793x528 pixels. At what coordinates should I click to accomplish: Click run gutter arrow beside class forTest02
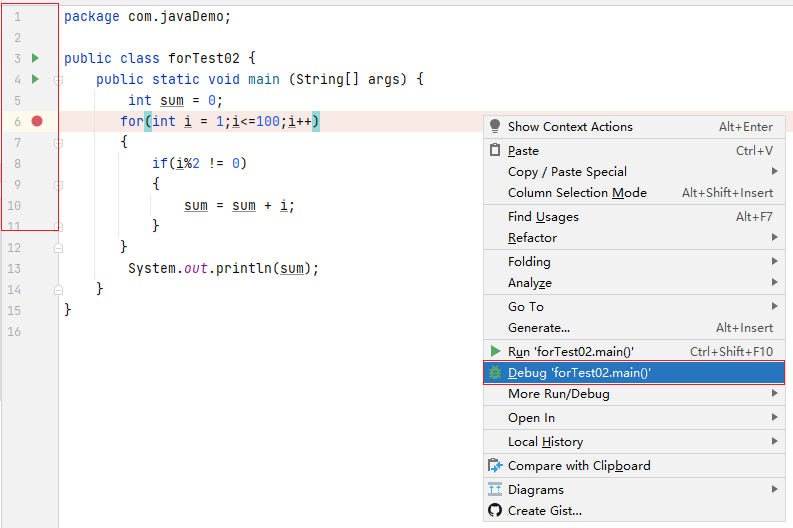[x=35, y=58]
